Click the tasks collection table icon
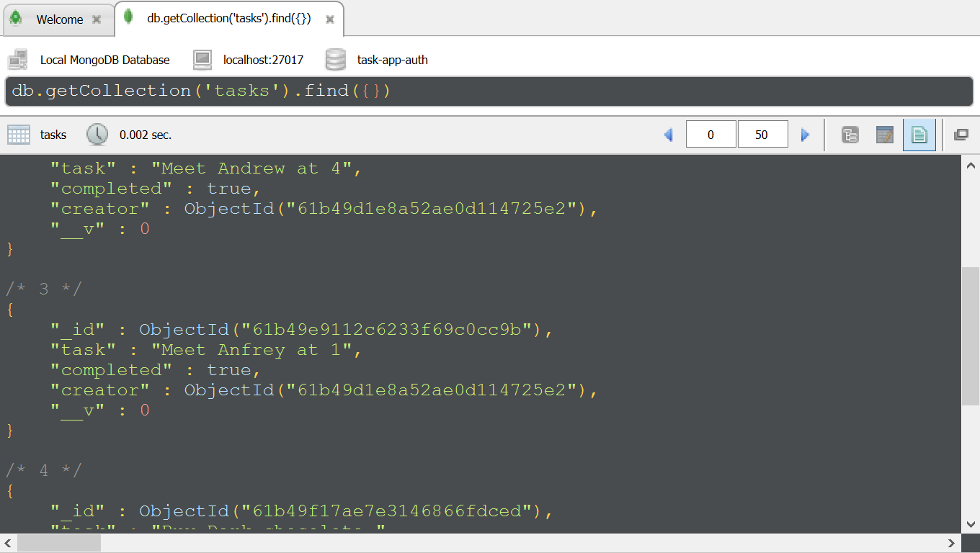 [19, 135]
